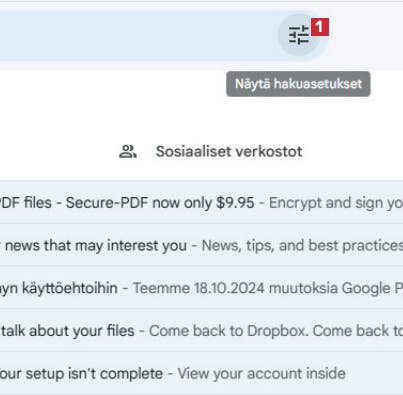Click the people icon on Sosiaaliset verkostot tab
Viewport: 403px width, 395px height.
pyautogui.click(x=128, y=152)
